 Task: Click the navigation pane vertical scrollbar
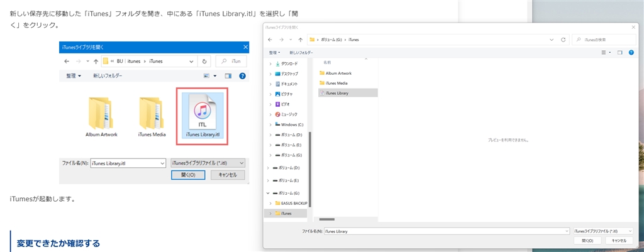[x=310, y=170]
